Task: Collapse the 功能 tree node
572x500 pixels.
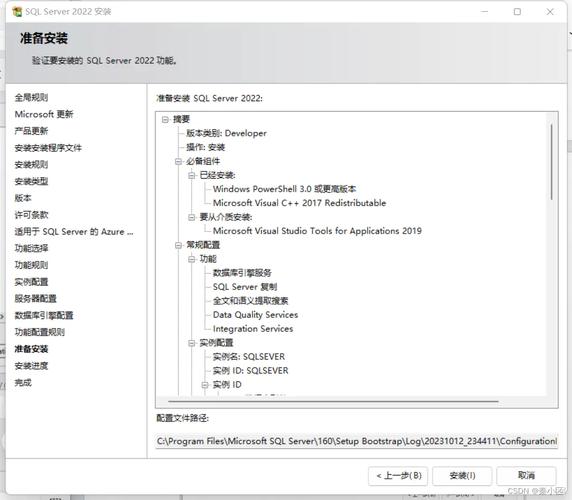Action: point(192,259)
